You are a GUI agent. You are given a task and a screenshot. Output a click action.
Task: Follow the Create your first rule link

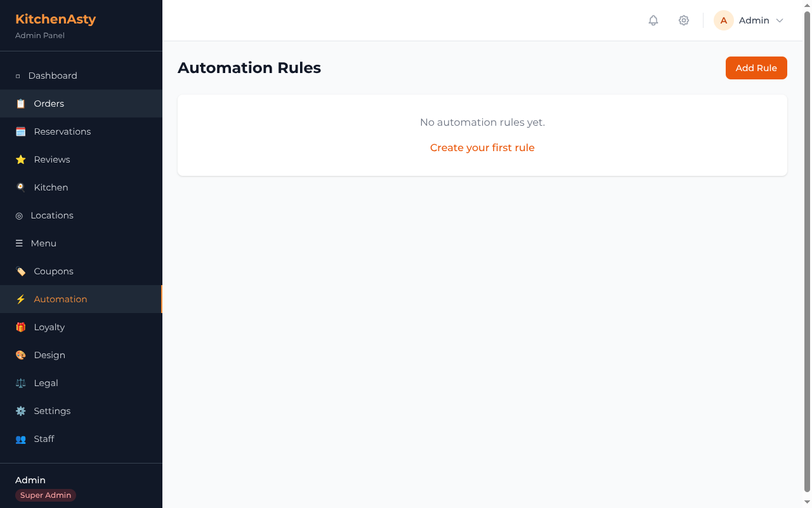(x=482, y=147)
